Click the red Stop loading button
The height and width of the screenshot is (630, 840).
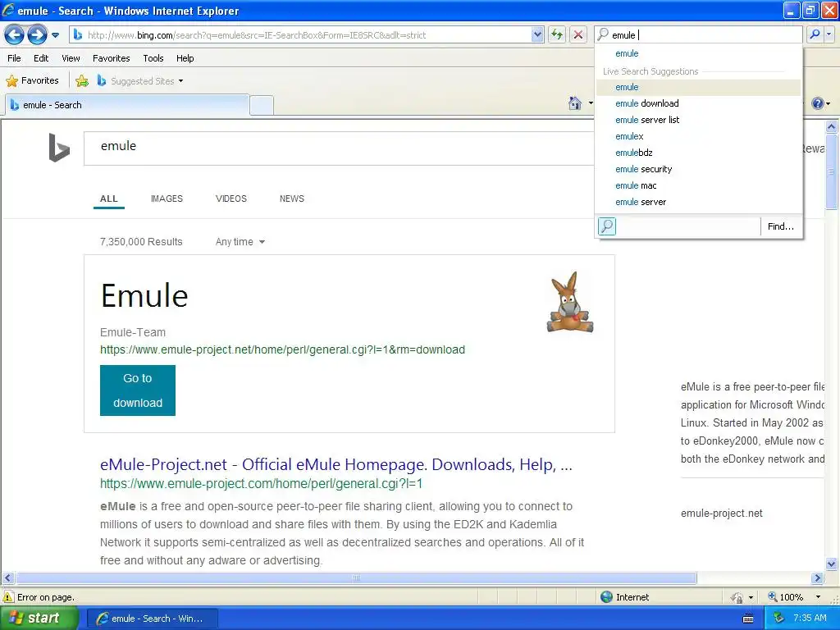tap(578, 35)
